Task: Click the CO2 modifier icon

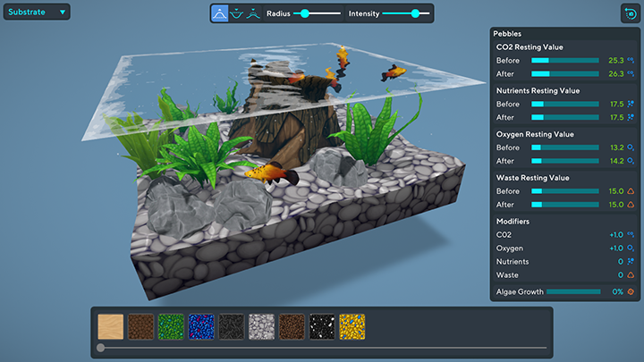Action: 631,235
